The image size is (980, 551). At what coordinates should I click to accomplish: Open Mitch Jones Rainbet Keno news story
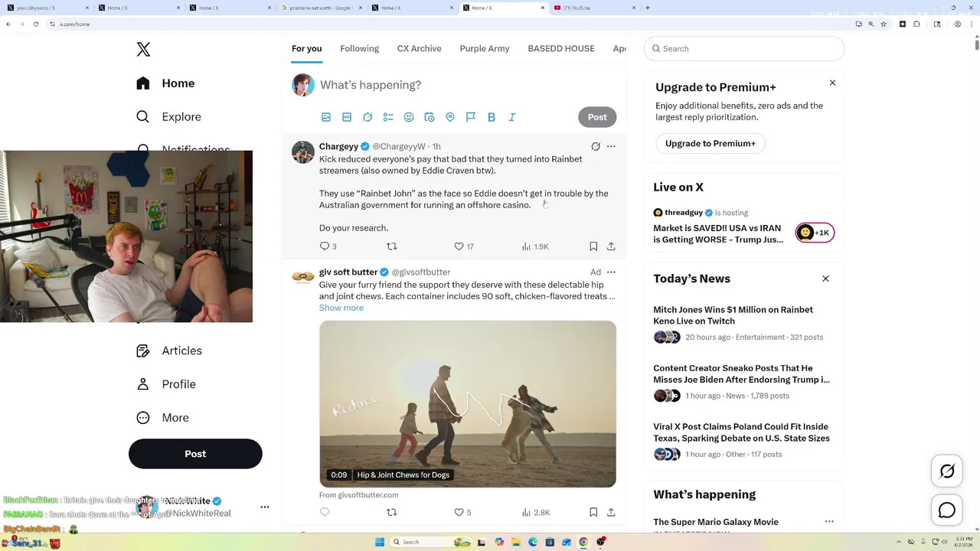coord(743,323)
